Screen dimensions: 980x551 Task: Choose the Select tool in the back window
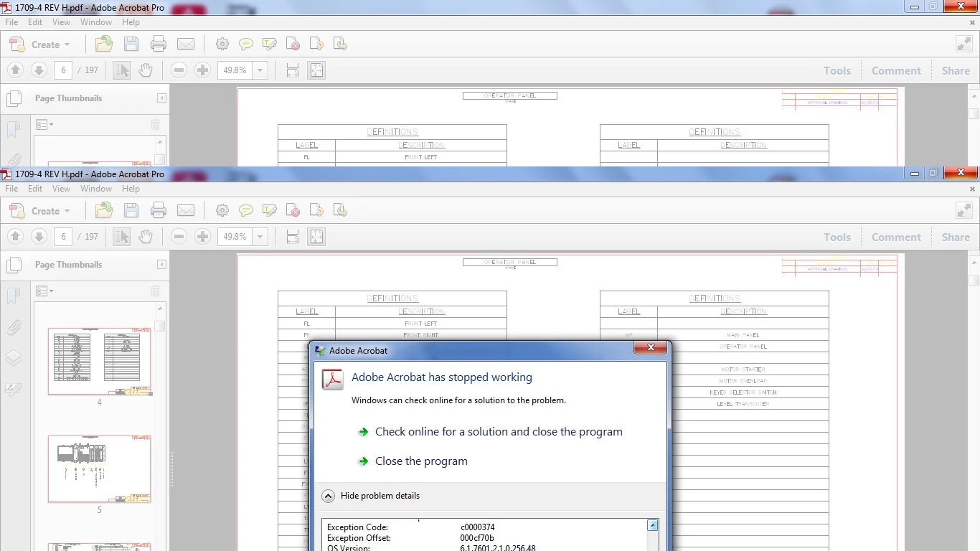(x=122, y=70)
